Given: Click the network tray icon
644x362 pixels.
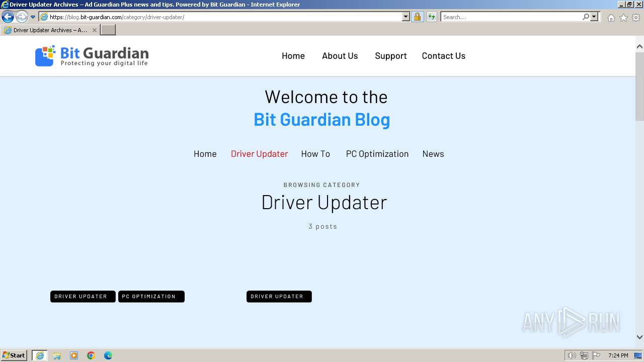Looking at the screenshot, I should coord(584,355).
